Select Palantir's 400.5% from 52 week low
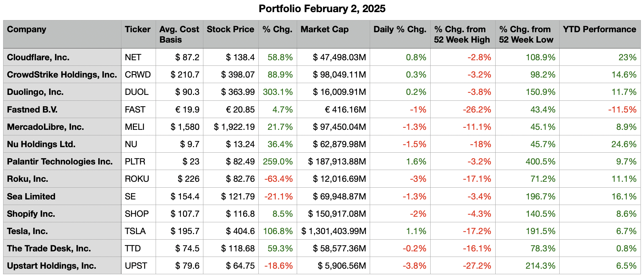This screenshot has width=644, height=277. point(540,161)
